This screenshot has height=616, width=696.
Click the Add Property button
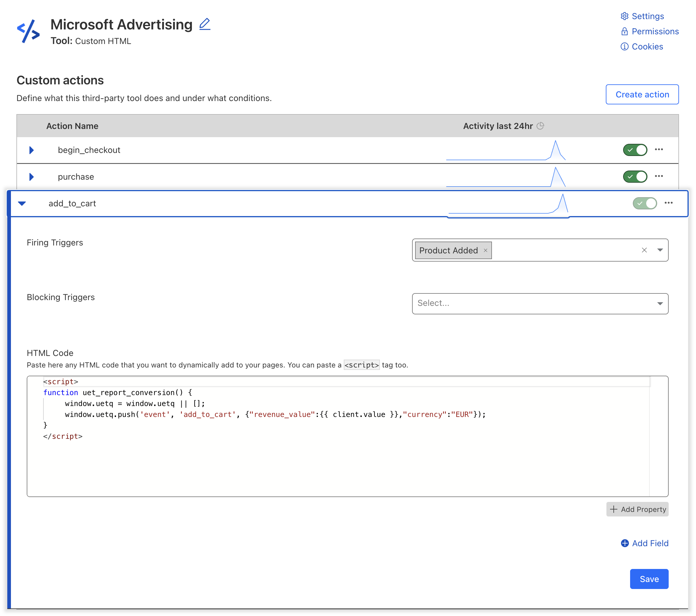637,509
